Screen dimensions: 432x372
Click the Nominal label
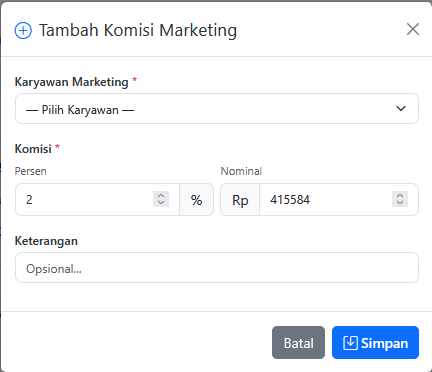tap(241, 171)
